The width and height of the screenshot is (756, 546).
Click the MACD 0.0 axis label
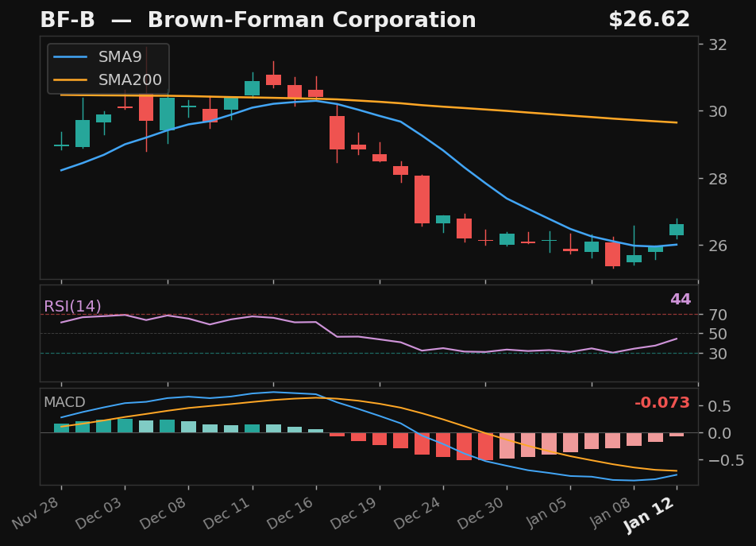pyautogui.click(x=719, y=433)
